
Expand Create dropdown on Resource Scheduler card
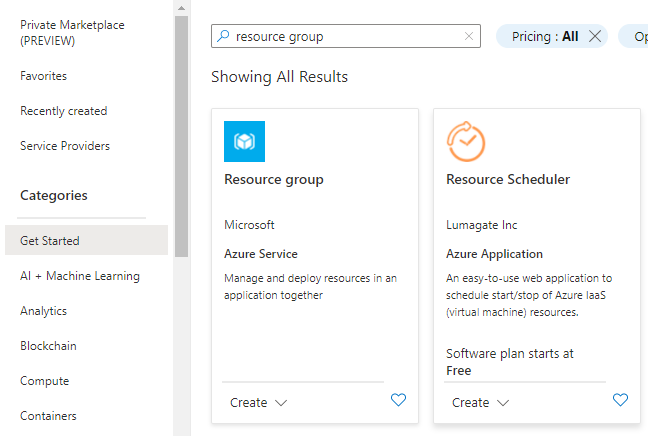coord(480,403)
